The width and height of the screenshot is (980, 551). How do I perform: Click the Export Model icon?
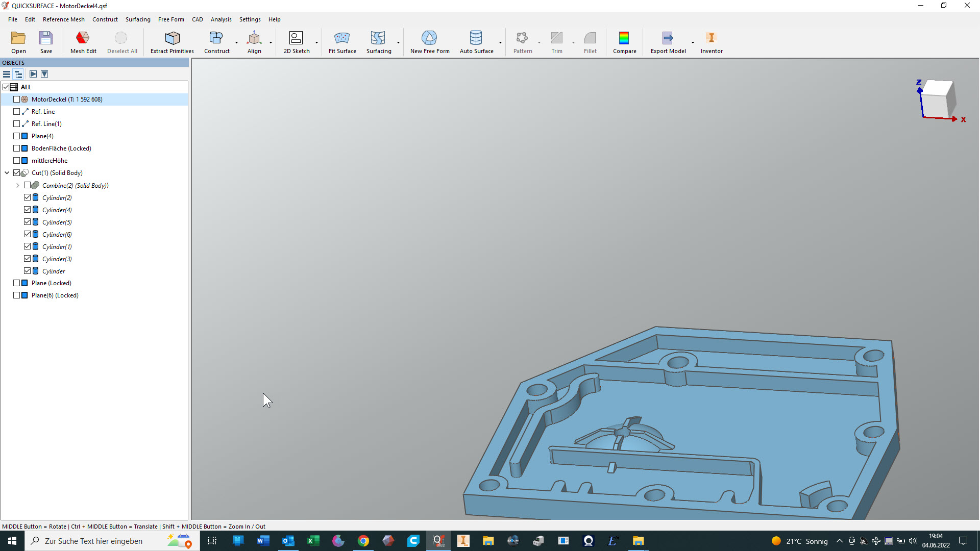[668, 42]
